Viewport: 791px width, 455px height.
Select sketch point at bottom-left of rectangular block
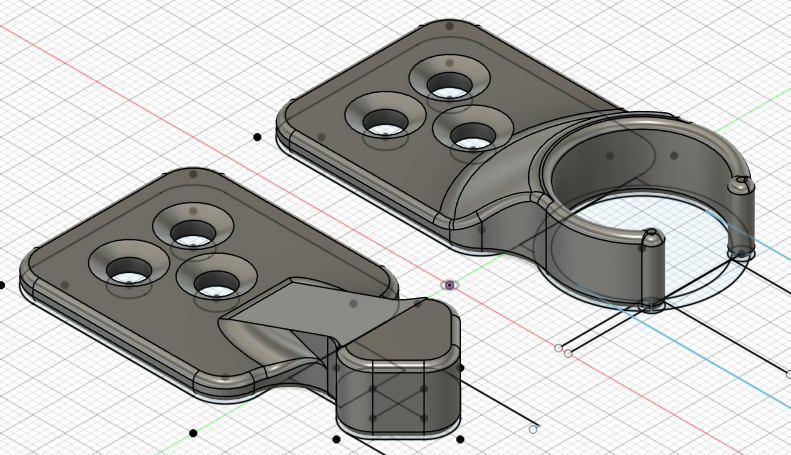(x=336, y=439)
